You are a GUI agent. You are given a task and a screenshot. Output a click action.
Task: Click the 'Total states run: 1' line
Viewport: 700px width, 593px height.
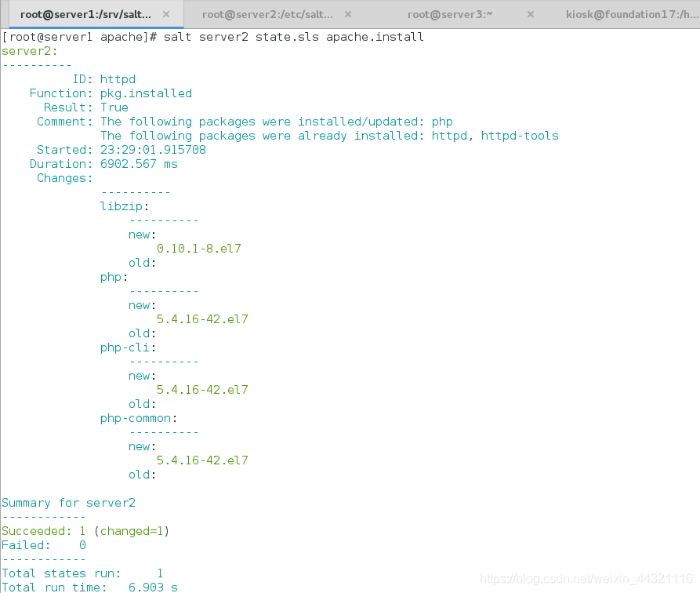(x=82, y=573)
